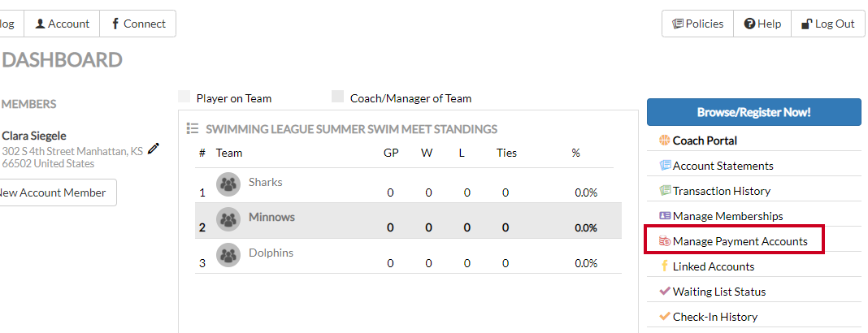The height and width of the screenshot is (333, 868).
Task: Click the Facebook Connect button
Action: [x=138, y=24]
